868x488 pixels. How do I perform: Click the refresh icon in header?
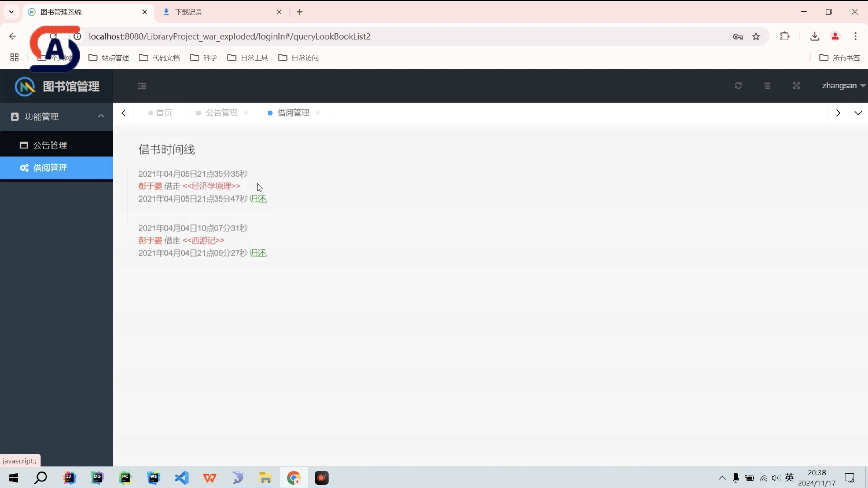pyautogui.click(x=738, y=86)
